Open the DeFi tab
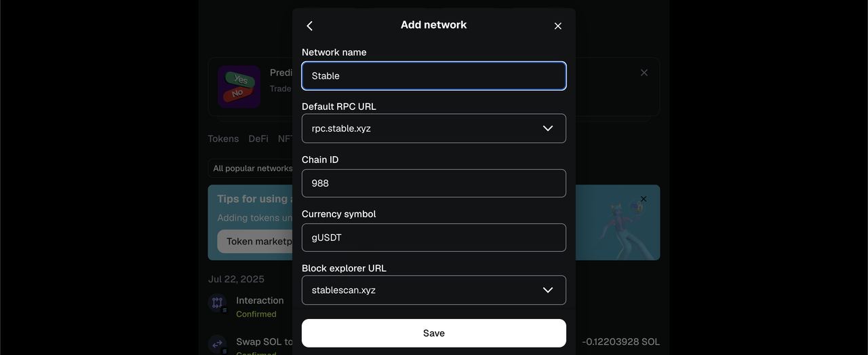 (x=258, y=138)
